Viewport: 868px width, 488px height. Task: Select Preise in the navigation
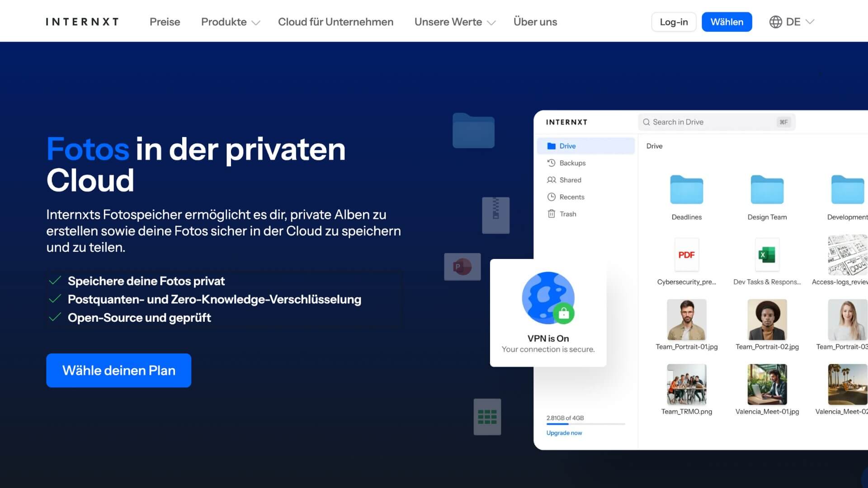165,22
